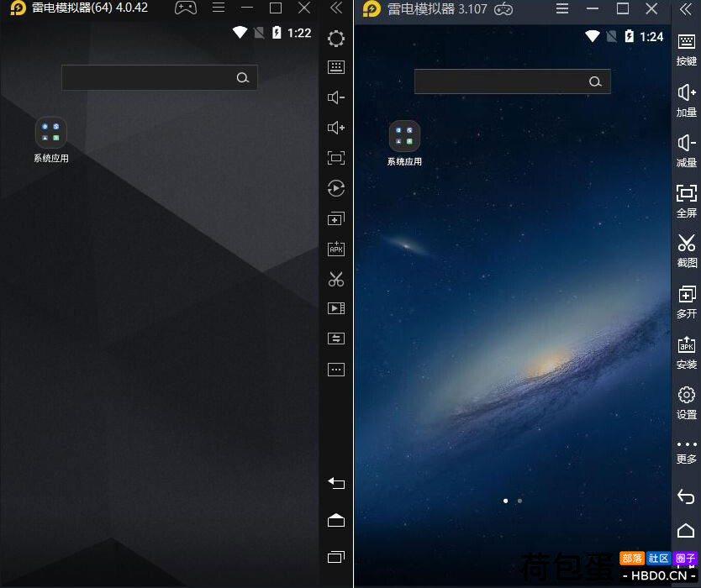Image resolution: width=701 pixels, height=588 pixels.
Task: Click 全屏 fullscreen in 3.107 sidebar
Action: click(686, 202)
